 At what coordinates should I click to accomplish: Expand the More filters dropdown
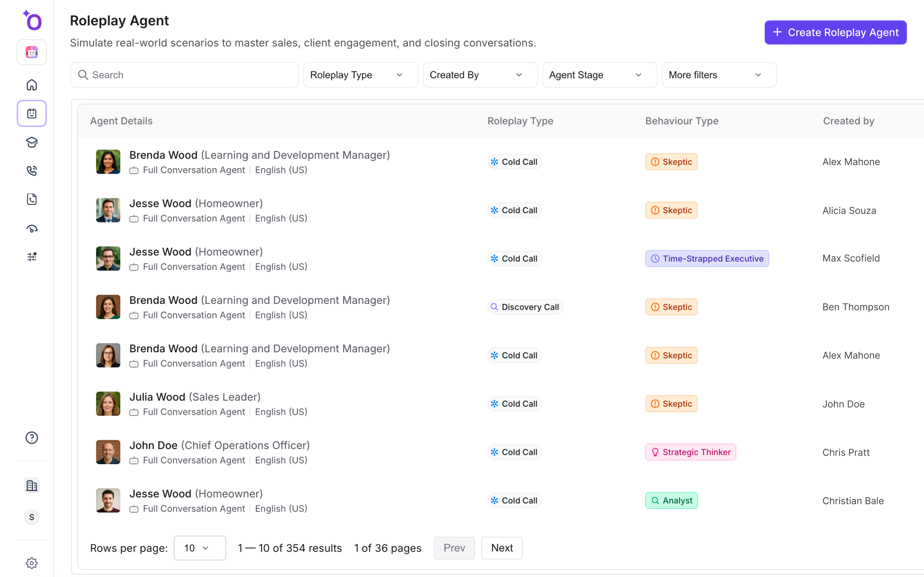719,75
